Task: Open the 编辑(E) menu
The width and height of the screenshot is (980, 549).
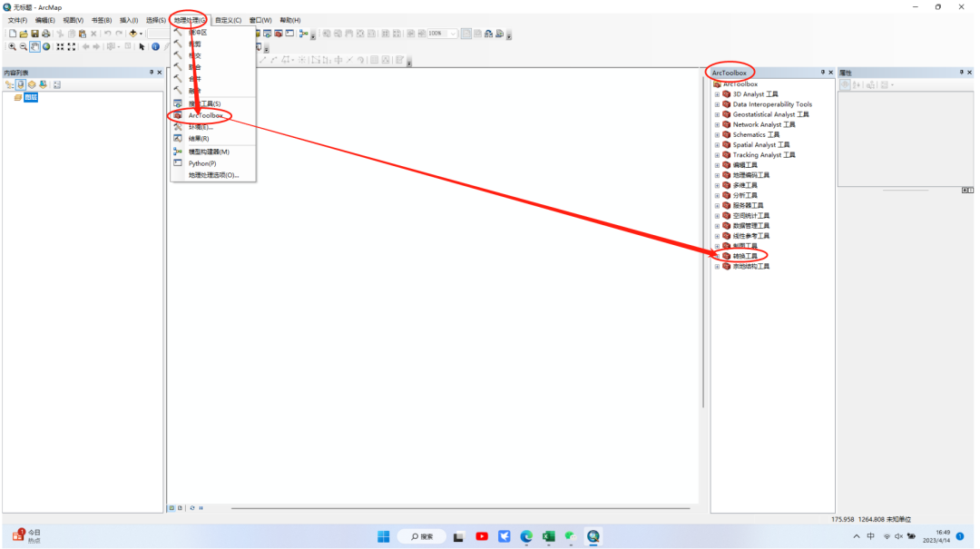Action: tap(45, 20)
